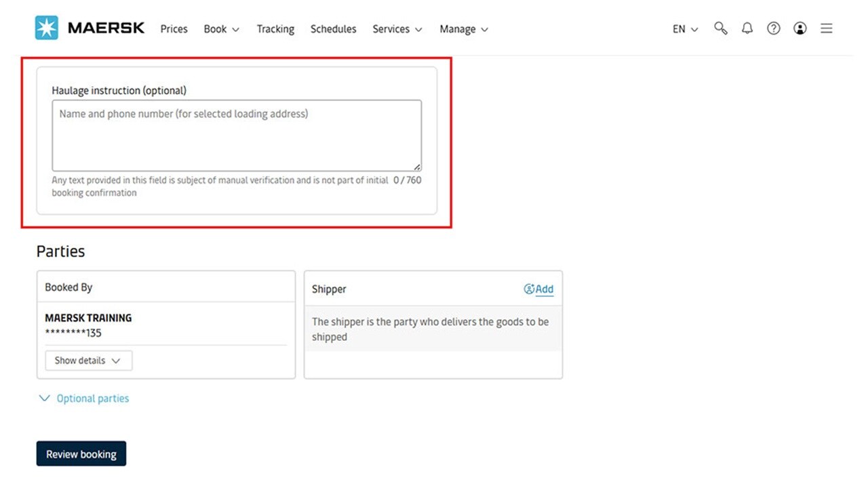Open the user account profile icon
Viewport: 868px width, 488px height.
(x=800, y=28)
